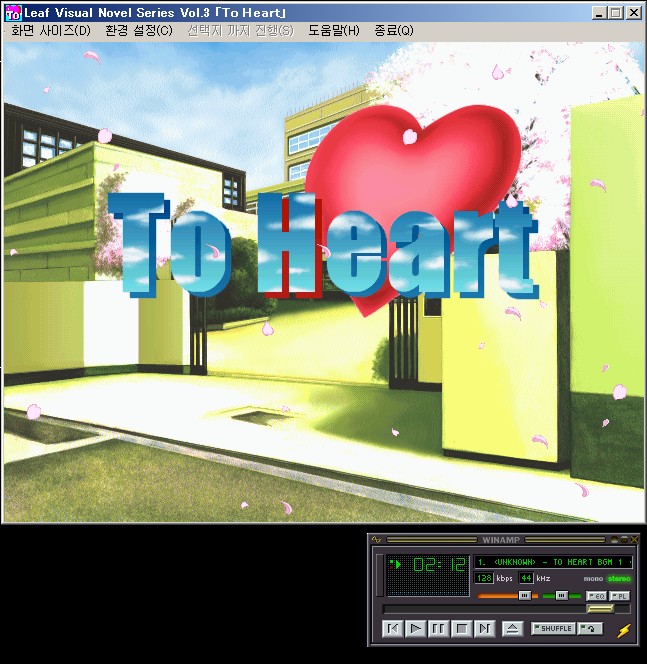Click the Winamp clutterbar vertical strip
The width and height of the screenshot is (647, 664).
point(380,575)
